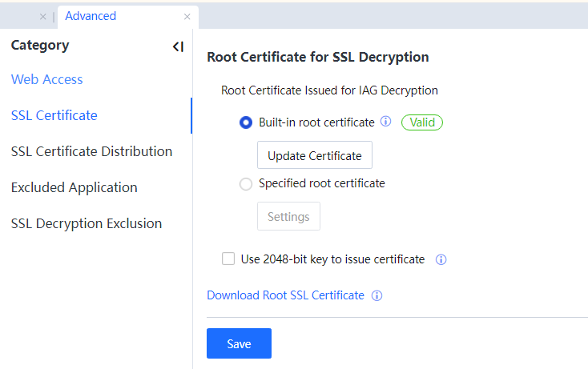The height and width of the screenshot is (369, 588).
Task: Click the green Valid status badge
Action: (421, 122)
